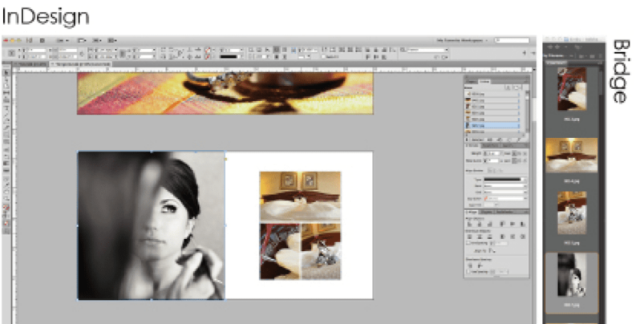Screen dimensions: 644x324
Task: Select the active document tab
Action: coord(80,64)
